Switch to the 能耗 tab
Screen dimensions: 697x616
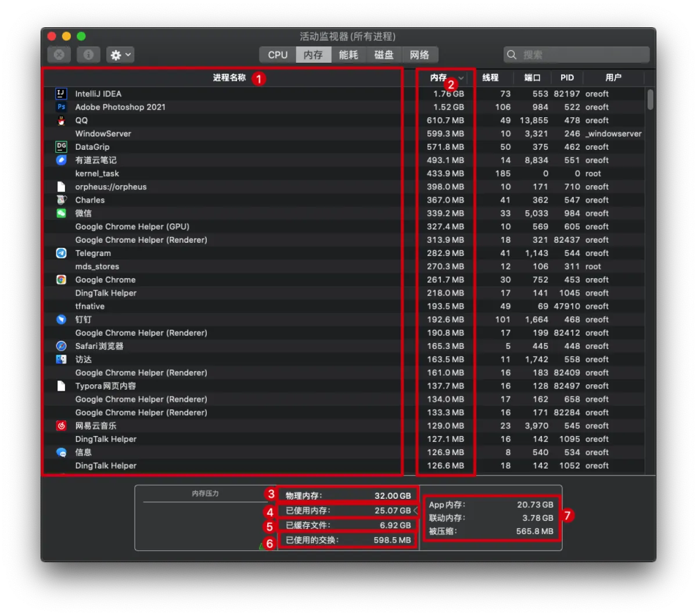[x=348, y=55]
